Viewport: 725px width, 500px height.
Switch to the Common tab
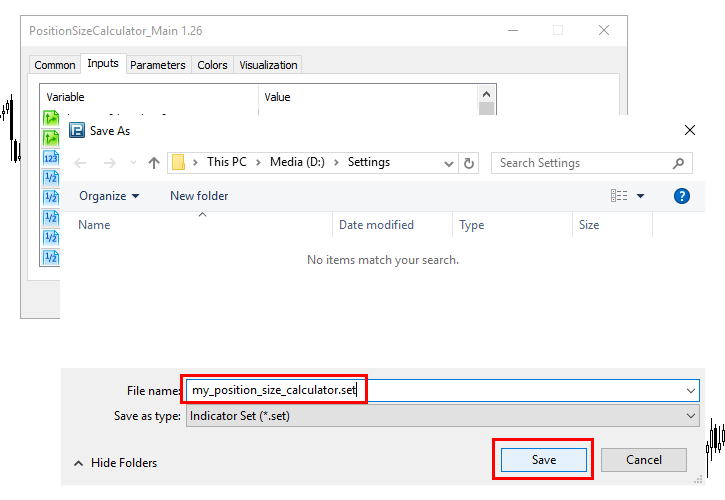[55, 65]
